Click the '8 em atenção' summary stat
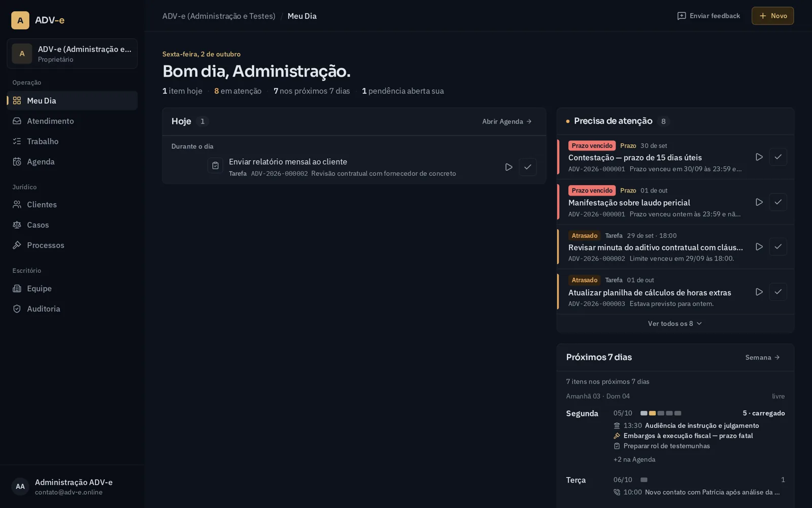 click(238, 91)
